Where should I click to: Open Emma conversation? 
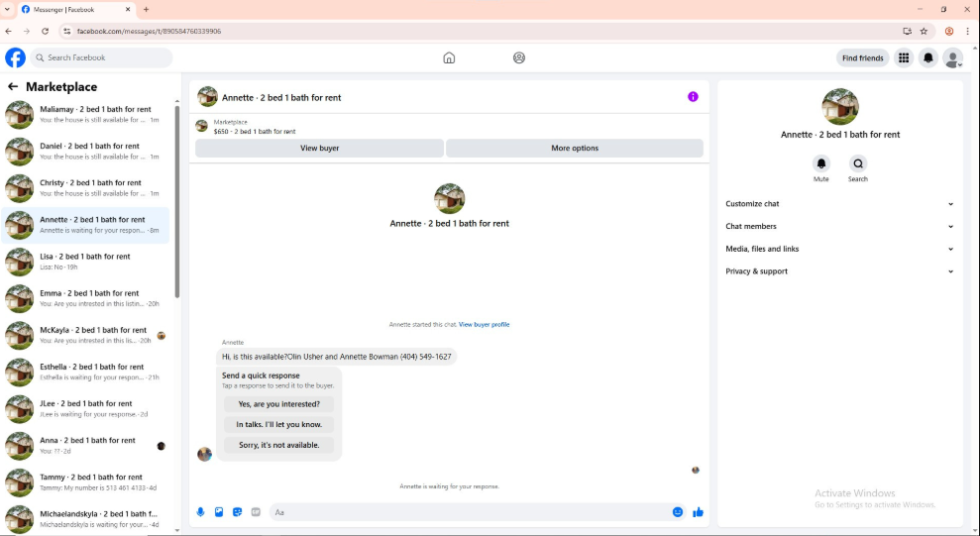[85, 299]
